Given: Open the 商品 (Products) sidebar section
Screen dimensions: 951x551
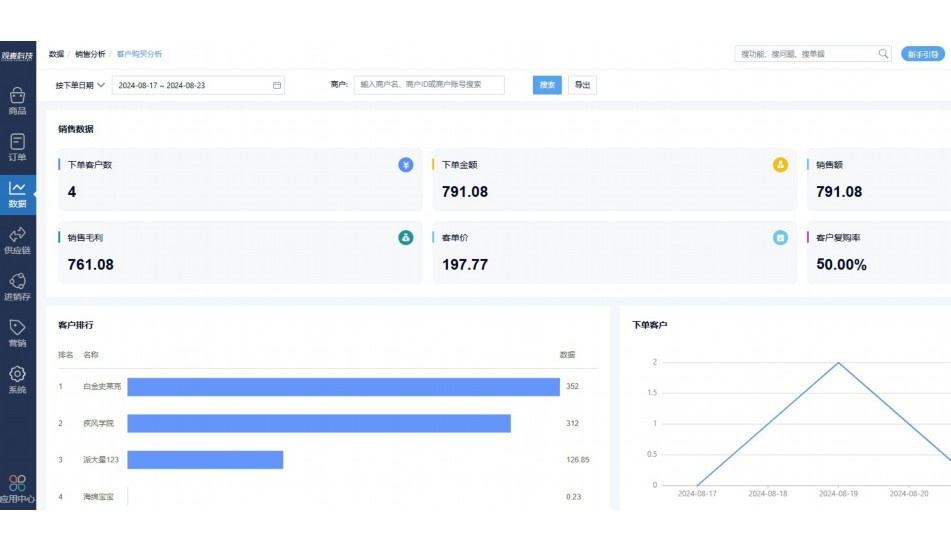Looking at the screenshot, I should (17, 101).
